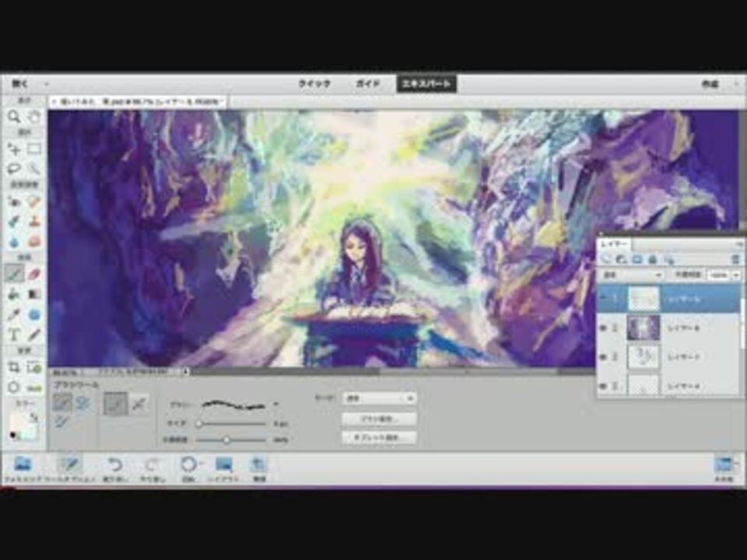Viewport: 747px width, 560px height.
Task: Select the Rectangular Marquee tool
Action: click(33, 149)
